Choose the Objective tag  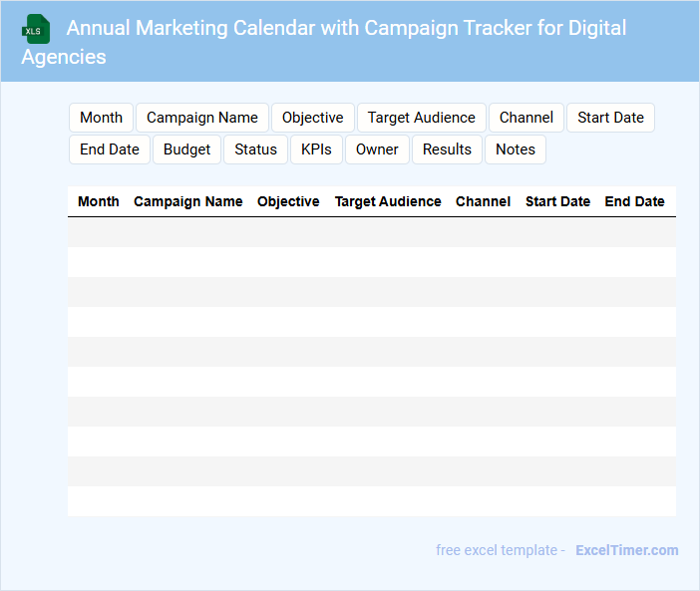tap(312, 118)
